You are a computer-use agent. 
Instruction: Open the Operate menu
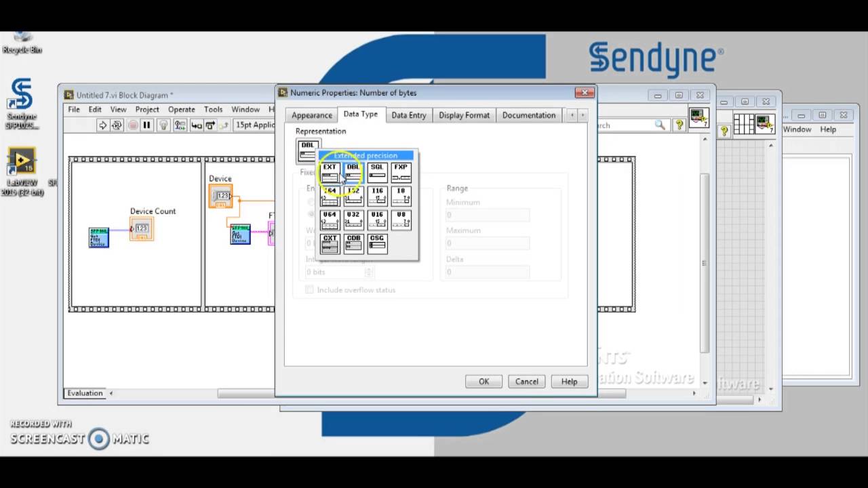pos(182,109)
